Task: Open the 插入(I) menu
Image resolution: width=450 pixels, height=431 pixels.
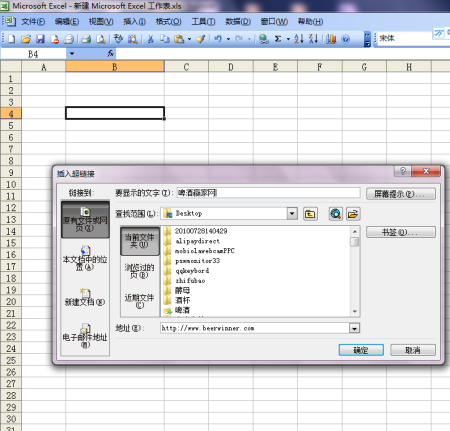Action: pos(134,22)
